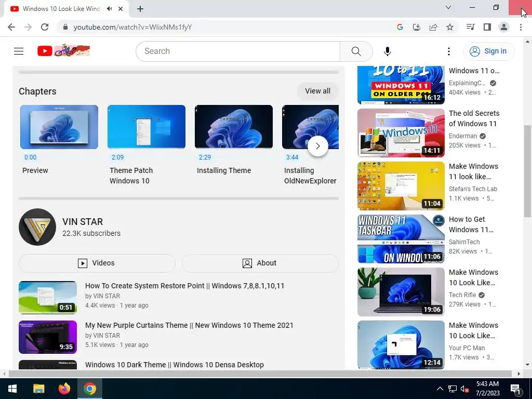Image resolution: width=532 pixels, height=399 pixels.
Task: Open My New Purple Curtains Theme video
Action: (x=189, y=325)
